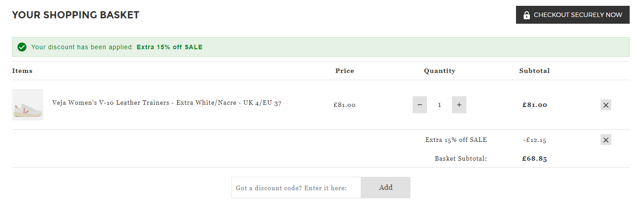644x205 pixels.
Task: Click the -£12.15 discount amount
Action: coord(534,140)
